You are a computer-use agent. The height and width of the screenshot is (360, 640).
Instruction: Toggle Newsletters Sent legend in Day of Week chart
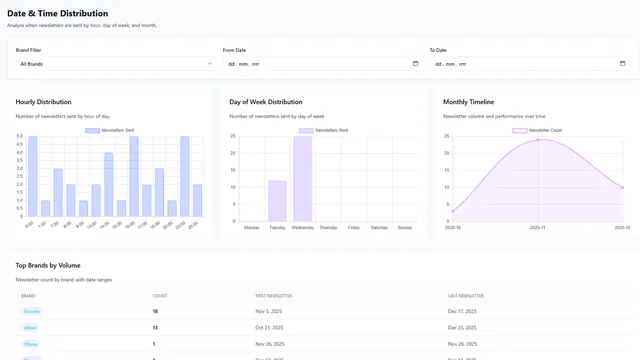323,130
